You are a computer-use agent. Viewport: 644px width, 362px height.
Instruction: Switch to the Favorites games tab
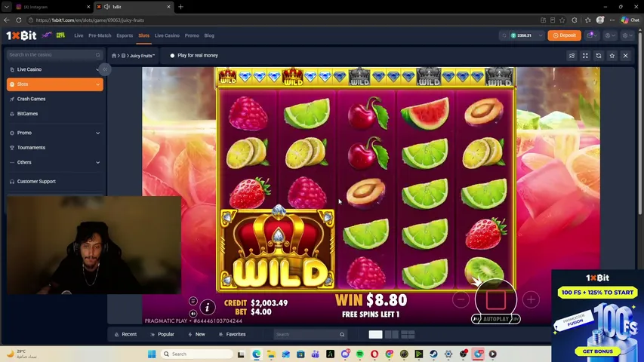[x=232, y=335]
